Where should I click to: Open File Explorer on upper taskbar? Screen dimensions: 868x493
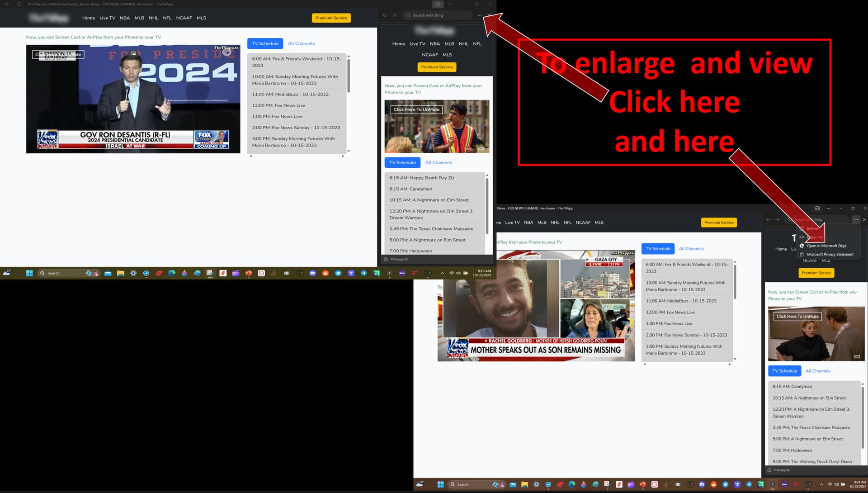(x=120, y=273)
